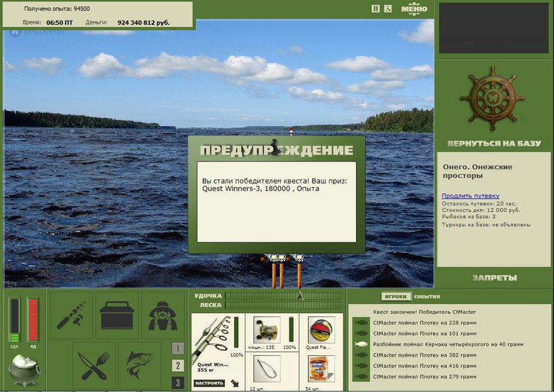Image resolution: width=554 pixels, height=392 pixels.
Task: Click the quest prize message text
Action: [274, 185]
